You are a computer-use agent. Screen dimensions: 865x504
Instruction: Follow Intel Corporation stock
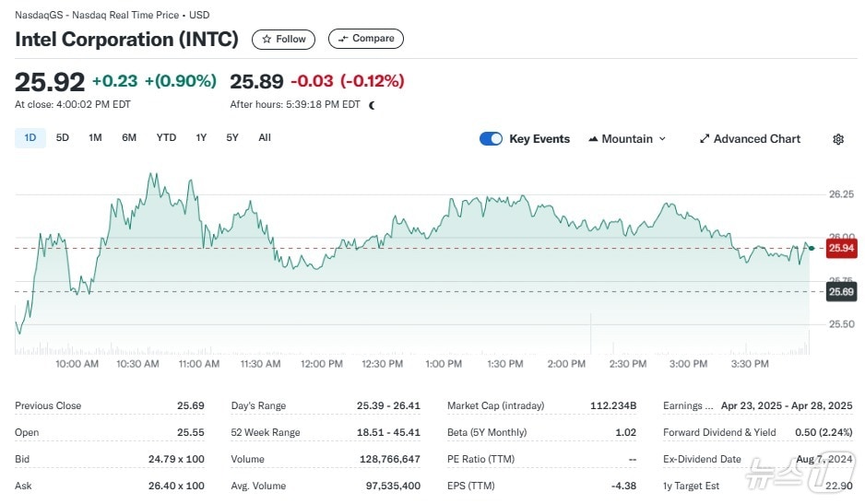283,39
